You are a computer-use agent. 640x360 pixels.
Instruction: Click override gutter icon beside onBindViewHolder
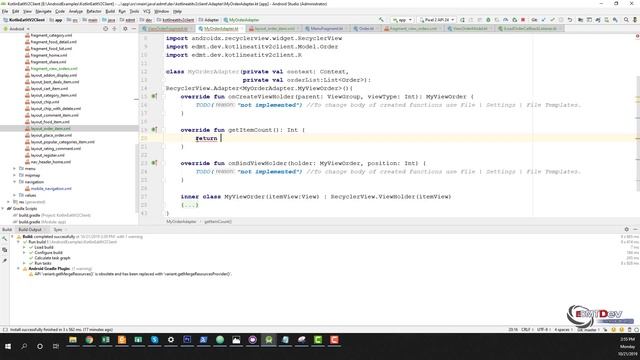154,163
